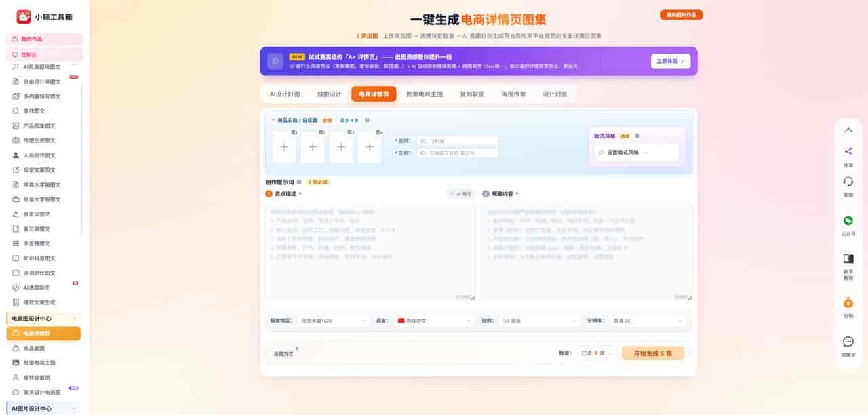Open 备忘录图文 sidebar item
The height and width of the screenshot is (415, 868).
(x=43, y=229)
